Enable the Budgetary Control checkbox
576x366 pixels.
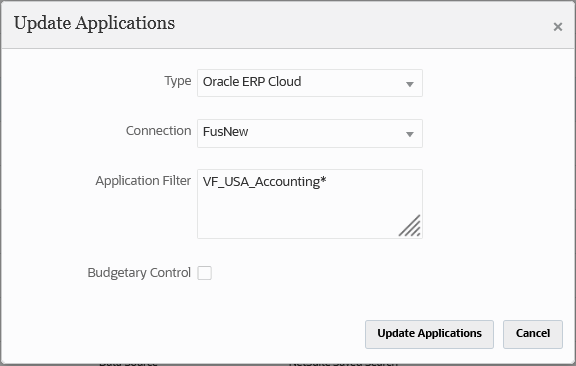[x=204, y=273]
